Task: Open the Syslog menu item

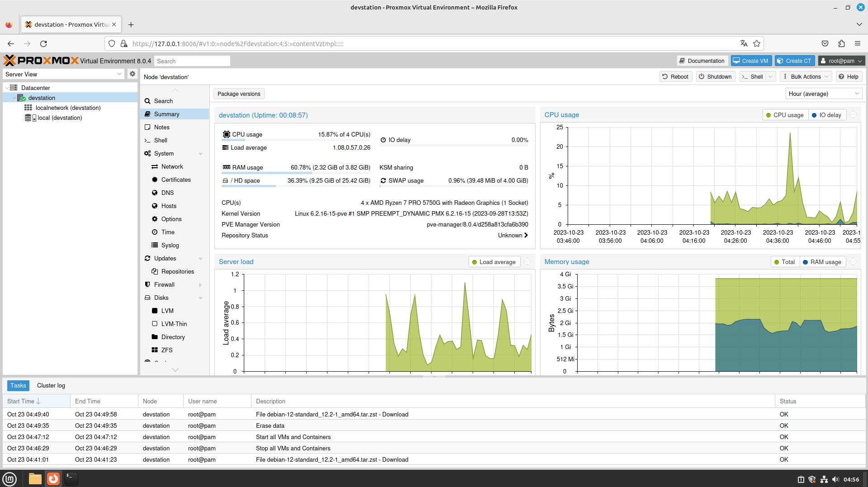Action: coord(175,245)
